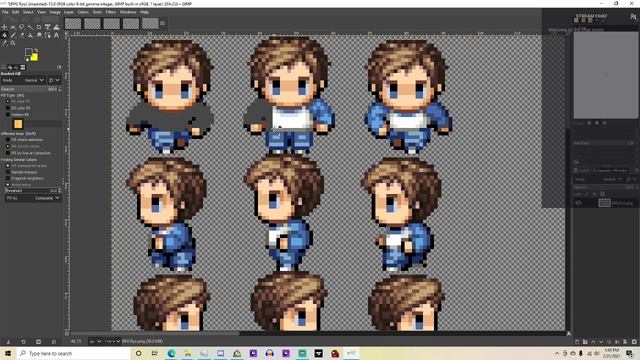Close the current image tab
640x360 pixels.
point(162,23)
